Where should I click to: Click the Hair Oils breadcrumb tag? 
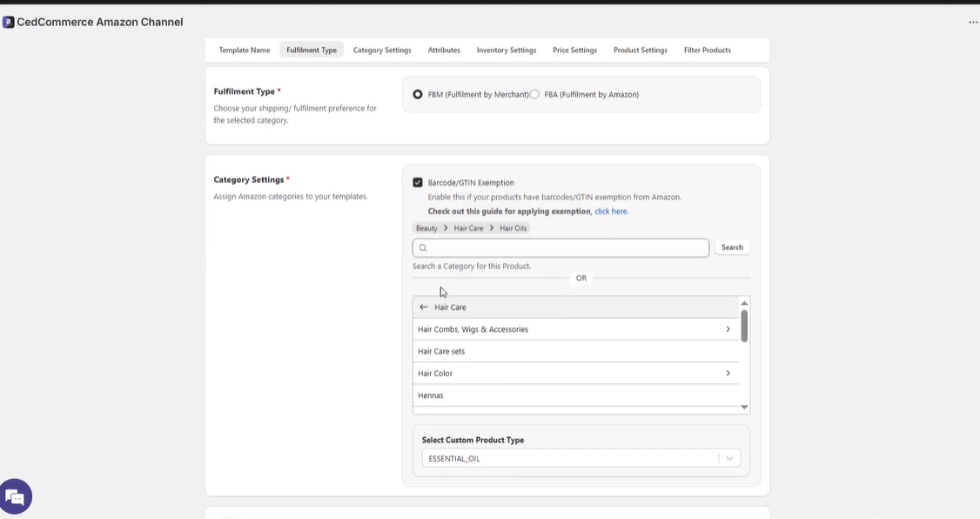click(x=513, y=228)
